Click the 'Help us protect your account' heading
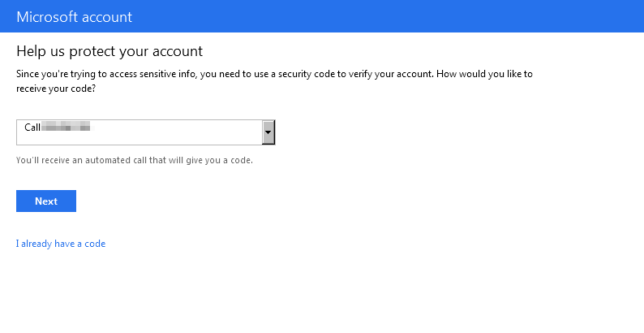This screenshot has width=644, height=333. click(x=109, y=52)
